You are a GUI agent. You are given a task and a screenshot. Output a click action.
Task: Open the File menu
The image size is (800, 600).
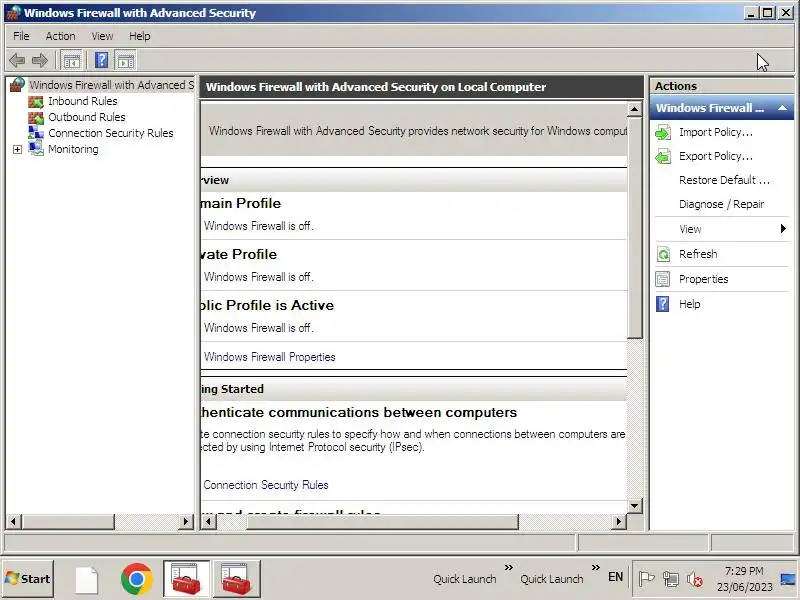[21, 36]
